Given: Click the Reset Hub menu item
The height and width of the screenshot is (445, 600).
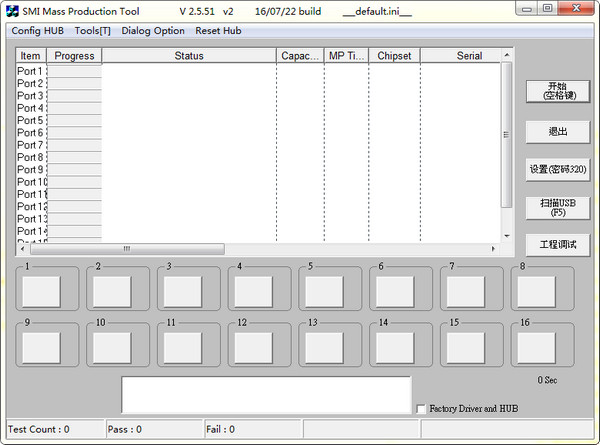Looking at the screenshot, I should pos(218,31).
